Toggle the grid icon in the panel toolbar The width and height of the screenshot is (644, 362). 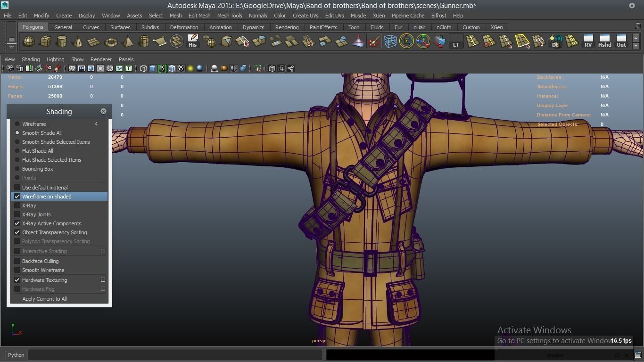(x=72, y=68)
